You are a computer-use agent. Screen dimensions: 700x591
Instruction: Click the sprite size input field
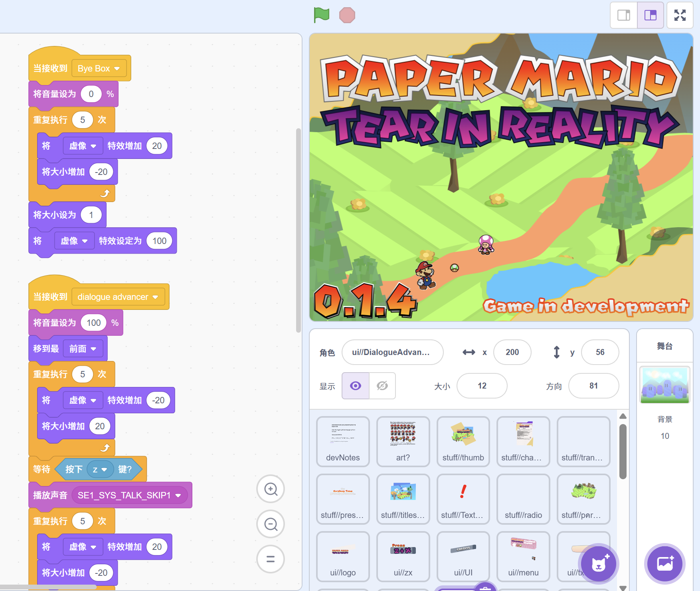pos(482,386)
